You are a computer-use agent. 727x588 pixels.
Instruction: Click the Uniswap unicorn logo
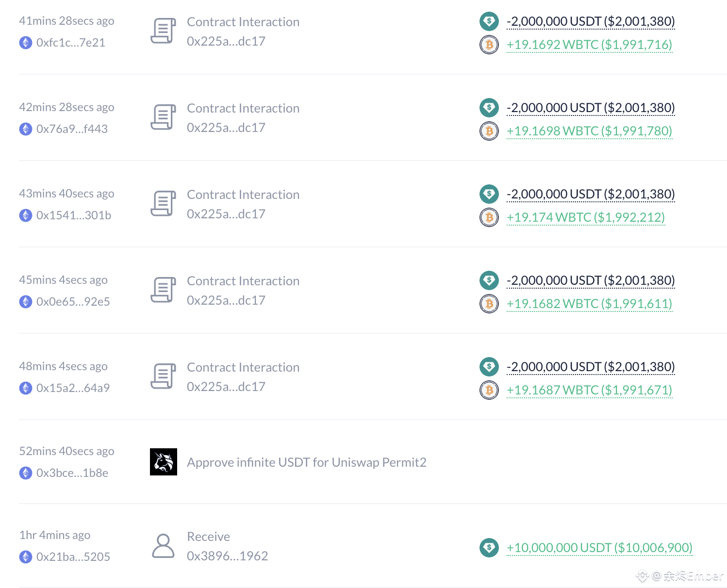[164, 462]
